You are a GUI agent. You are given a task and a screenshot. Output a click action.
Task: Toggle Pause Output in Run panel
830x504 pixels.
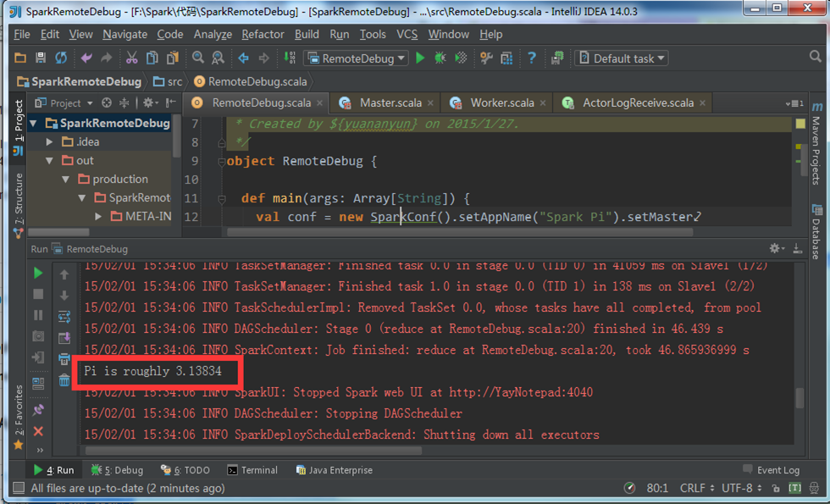coord(38,315)
